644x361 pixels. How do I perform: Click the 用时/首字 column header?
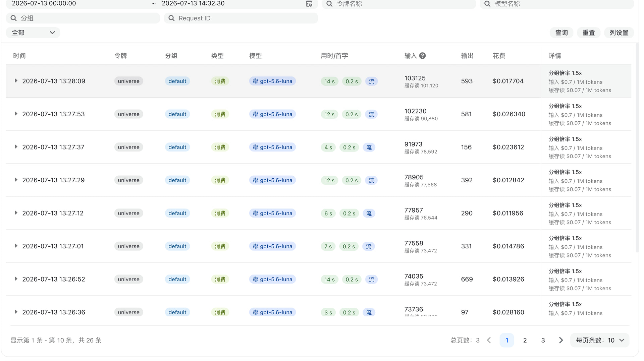[334, 56]
